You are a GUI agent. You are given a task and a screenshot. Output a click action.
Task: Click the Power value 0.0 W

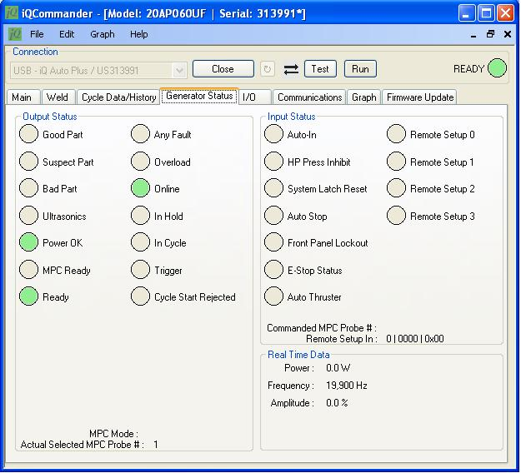click(338, 368)
